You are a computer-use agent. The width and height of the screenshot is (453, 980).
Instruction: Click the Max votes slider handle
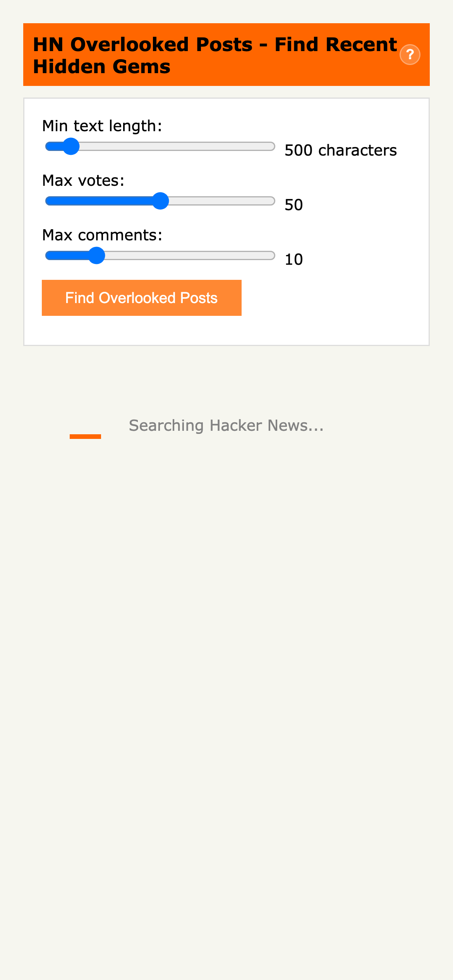160,201
